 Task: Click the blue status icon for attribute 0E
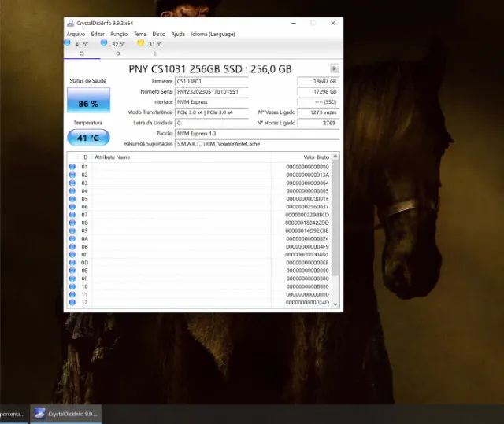[72, 271]
